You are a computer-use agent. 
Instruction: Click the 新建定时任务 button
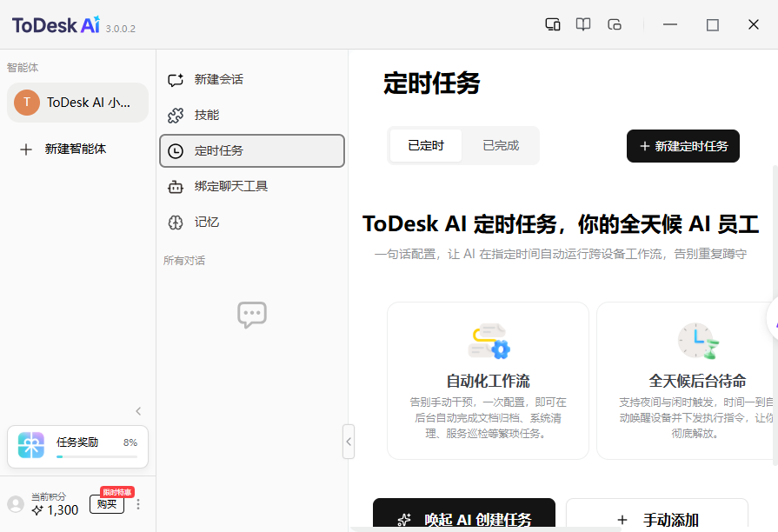tap(683, 146)
